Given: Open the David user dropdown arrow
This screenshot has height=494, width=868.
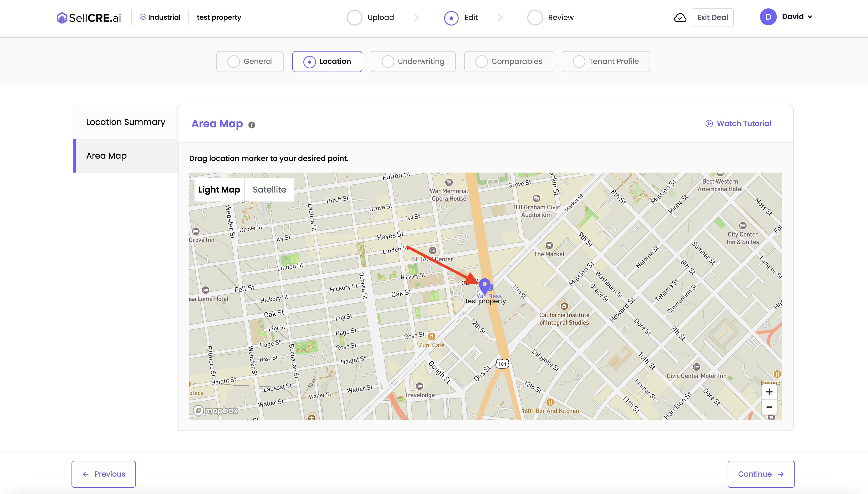Looking at the screenshot, I should (x=810, y=17).
